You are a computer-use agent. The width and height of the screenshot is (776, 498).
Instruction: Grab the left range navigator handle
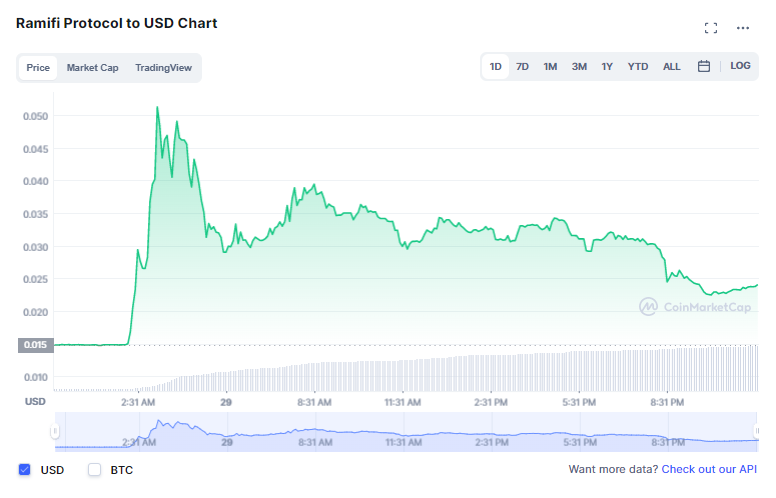click(54, 431)
